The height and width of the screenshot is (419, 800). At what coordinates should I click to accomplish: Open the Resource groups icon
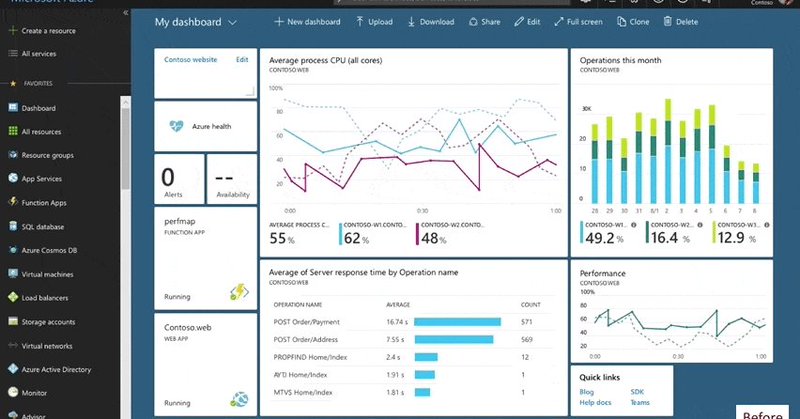13,155
